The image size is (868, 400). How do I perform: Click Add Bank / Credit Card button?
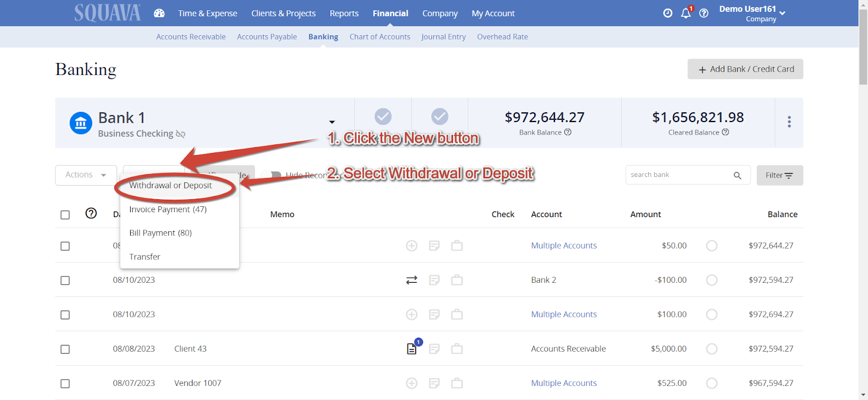(745, 69)
